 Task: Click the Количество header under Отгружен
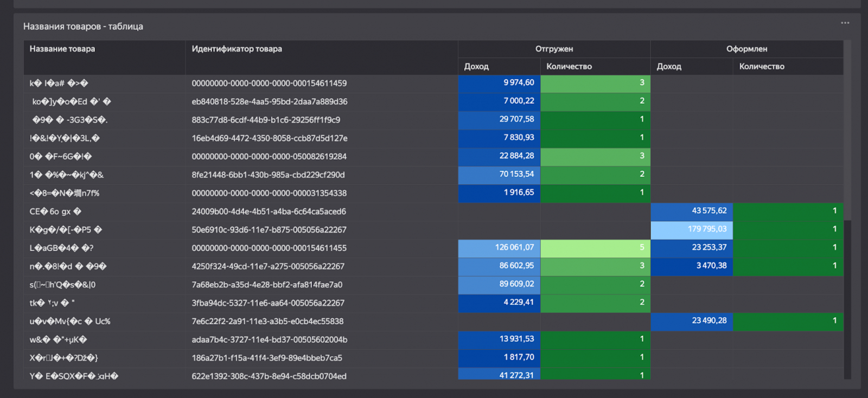click(569, 66)
